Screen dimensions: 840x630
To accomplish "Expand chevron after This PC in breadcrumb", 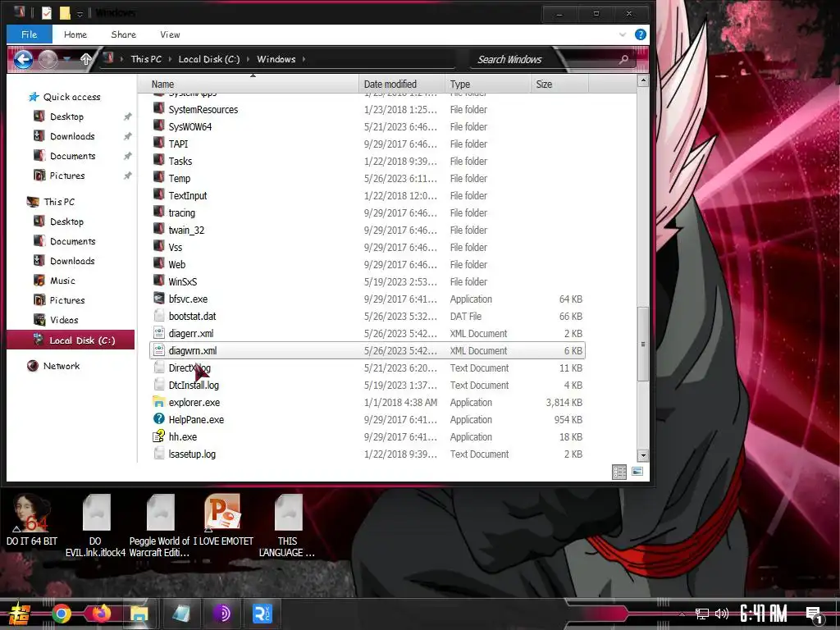I will [170, 59].
